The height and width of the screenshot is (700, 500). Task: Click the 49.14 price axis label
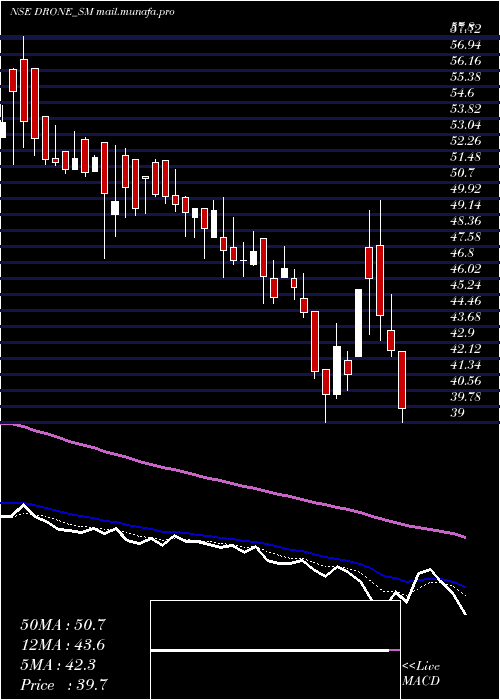coord(466,205)
